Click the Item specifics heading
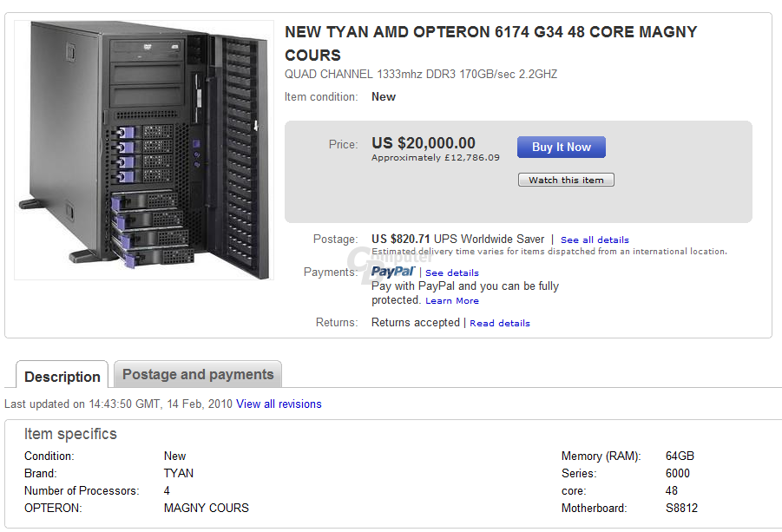 point(70,434)
